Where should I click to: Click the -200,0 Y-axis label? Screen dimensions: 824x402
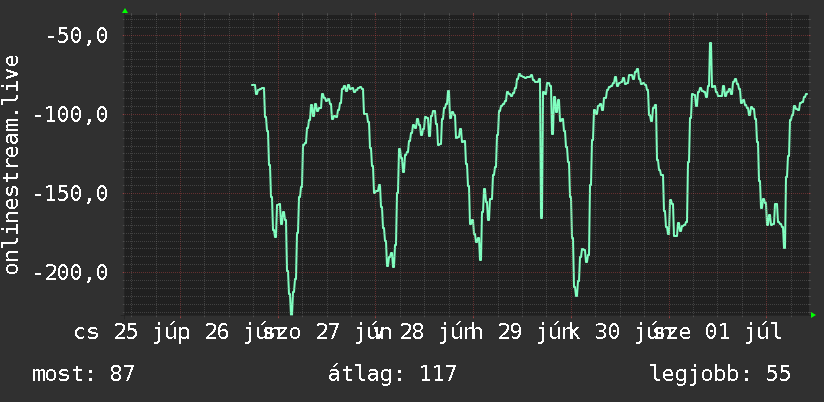(x=70, y=272)
